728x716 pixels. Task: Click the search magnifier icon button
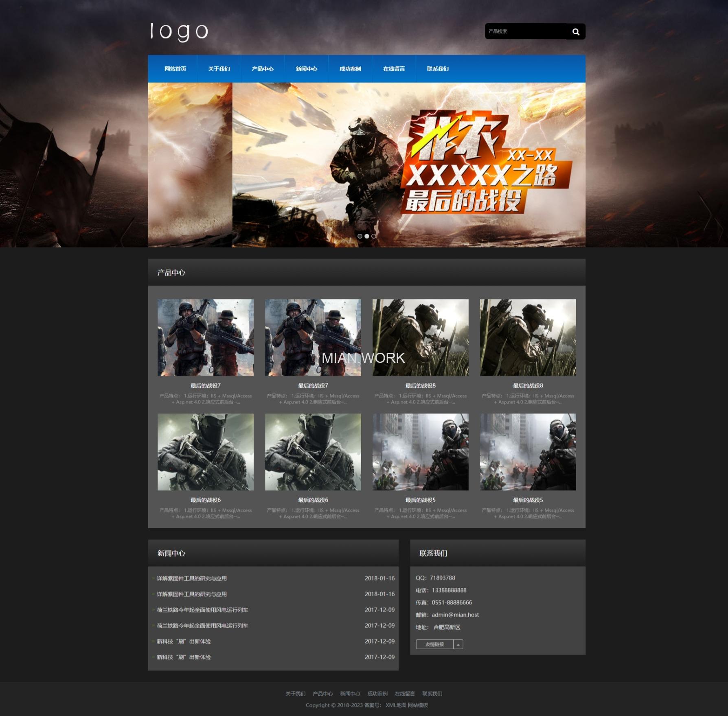(x=576, y=31)
